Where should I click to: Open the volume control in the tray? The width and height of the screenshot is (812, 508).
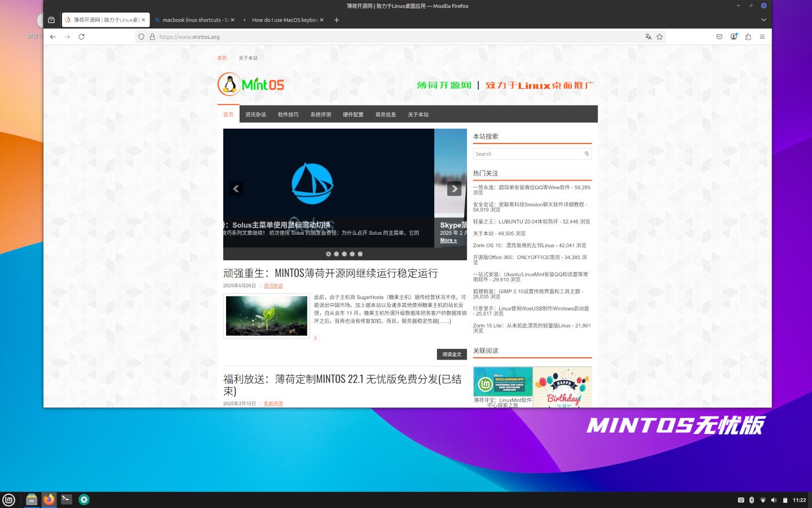coord(774,500)
